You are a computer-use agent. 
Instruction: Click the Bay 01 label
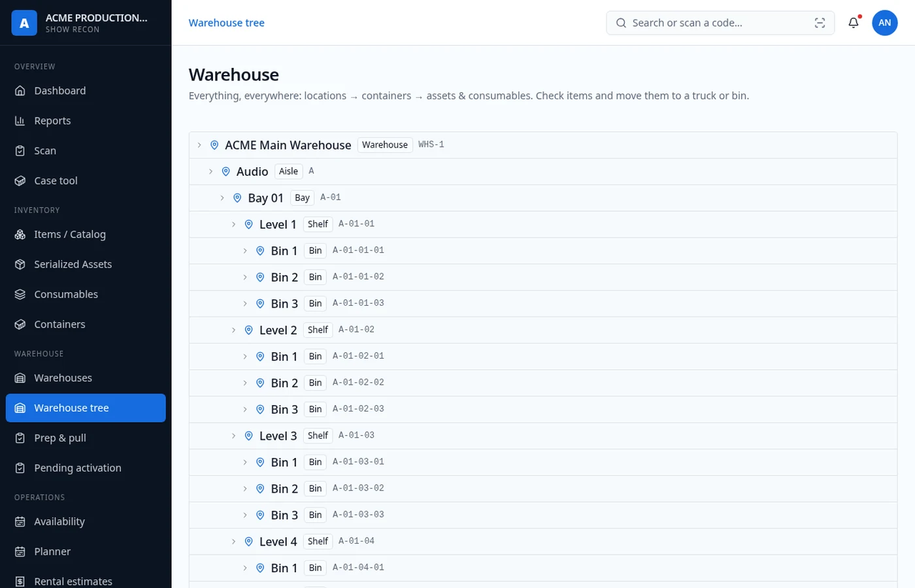[x=266, y=198]
